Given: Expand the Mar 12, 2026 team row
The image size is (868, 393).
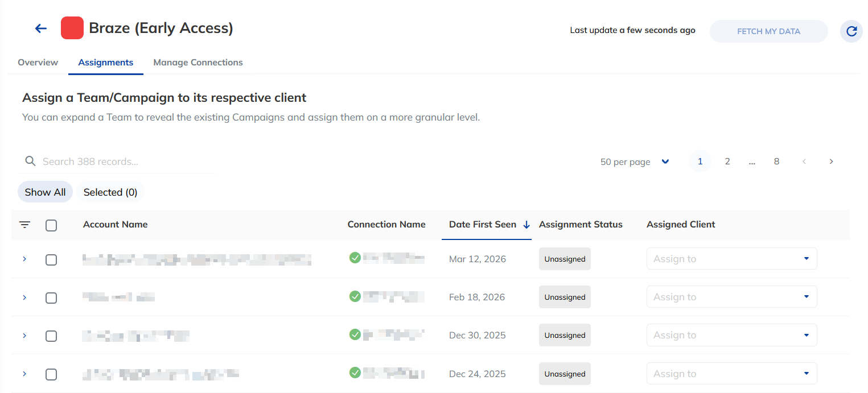Looking at the screenshot, I should click(x=24, y=259).
